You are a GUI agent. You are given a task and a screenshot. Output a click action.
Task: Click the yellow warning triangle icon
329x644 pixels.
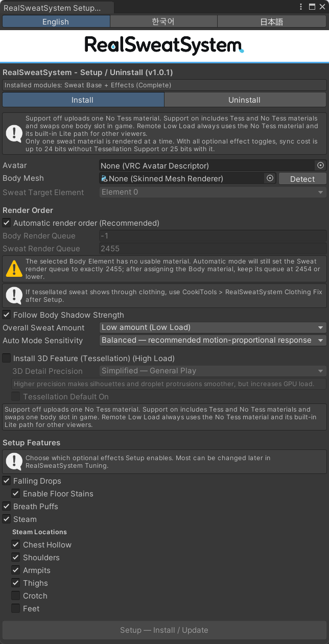pos(13,269)
